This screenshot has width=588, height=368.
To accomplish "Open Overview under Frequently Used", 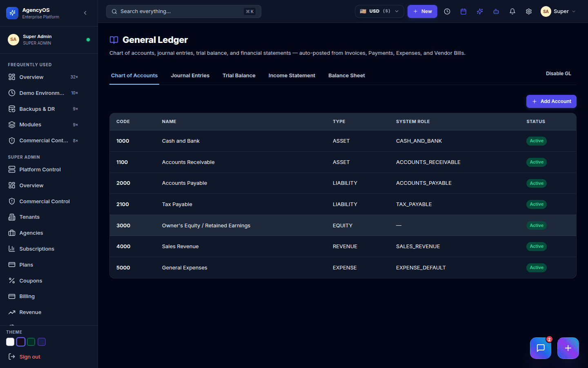I will coord(43,77).
